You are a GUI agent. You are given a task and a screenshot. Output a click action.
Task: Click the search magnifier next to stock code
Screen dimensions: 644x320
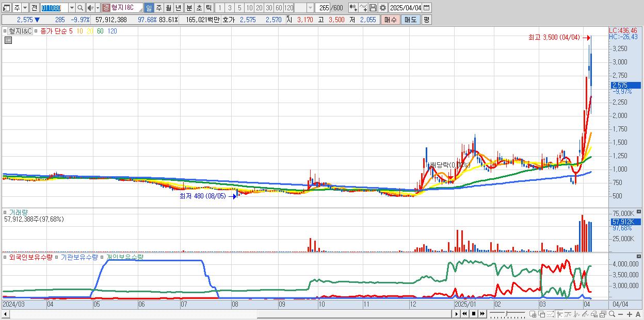click(80, 8)
